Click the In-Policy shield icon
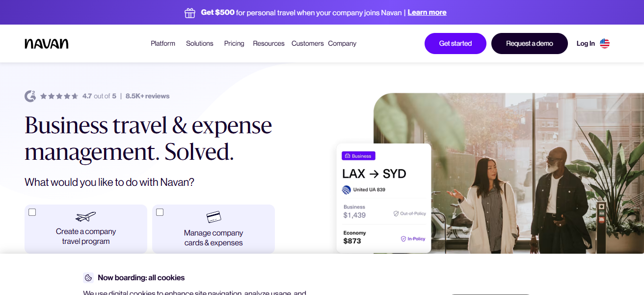 pos(403,239)
